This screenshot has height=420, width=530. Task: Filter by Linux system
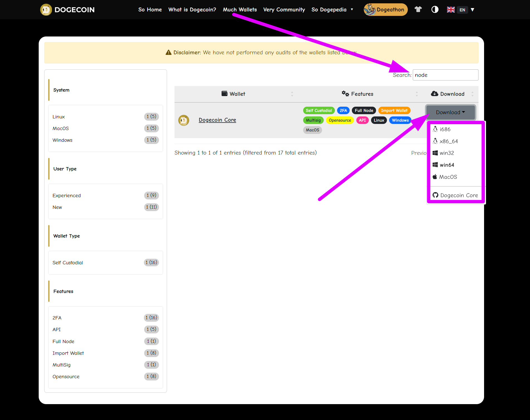[x=105, y=117]
